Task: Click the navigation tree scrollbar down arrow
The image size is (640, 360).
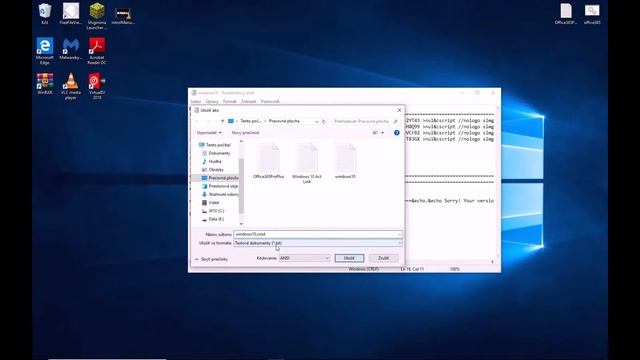Action: click(241, 224)
